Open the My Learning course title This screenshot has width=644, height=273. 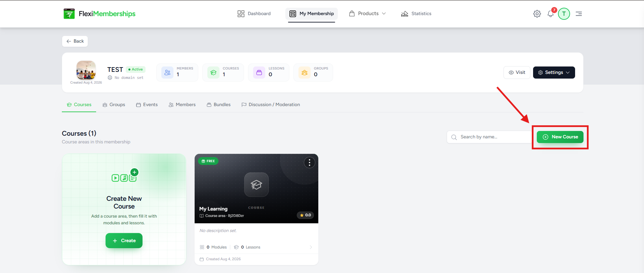pyautogui.click(x=213, y=209)
